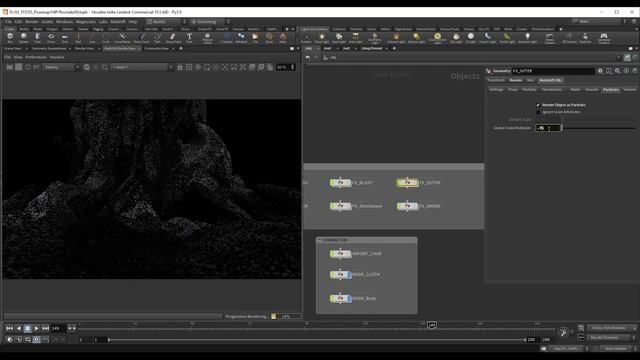Jump to first frame in playbar
The width and height of the screenshot is (640, 360).
(9, 328)
